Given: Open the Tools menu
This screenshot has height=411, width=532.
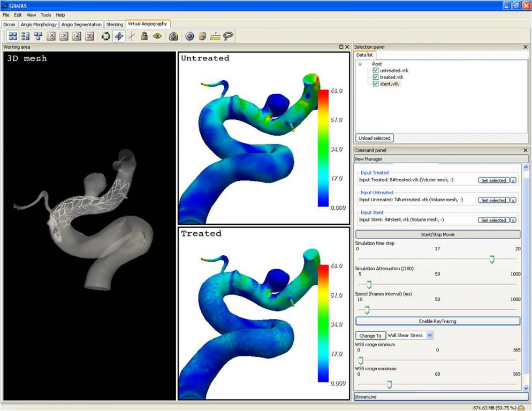Looking at the screenshot, I should pos(46,15).
